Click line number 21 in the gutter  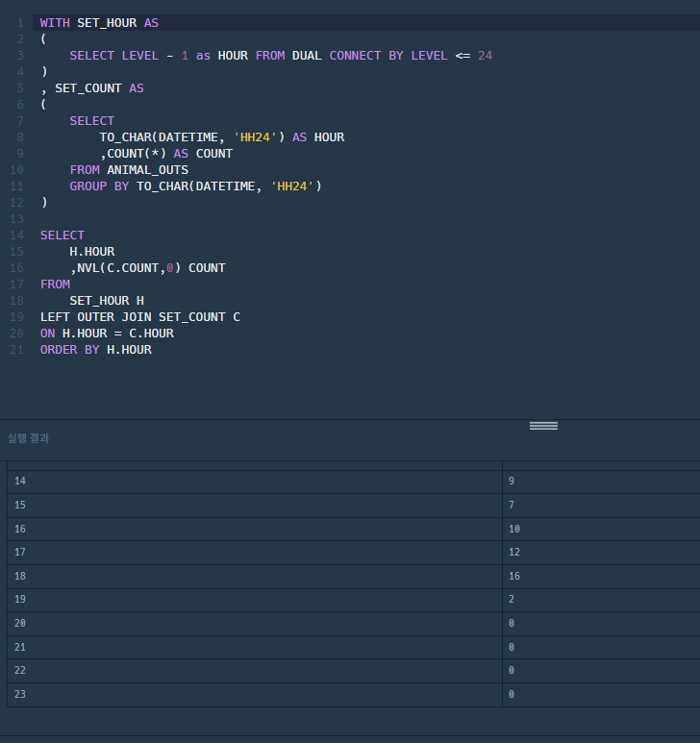tap(16, 350)
